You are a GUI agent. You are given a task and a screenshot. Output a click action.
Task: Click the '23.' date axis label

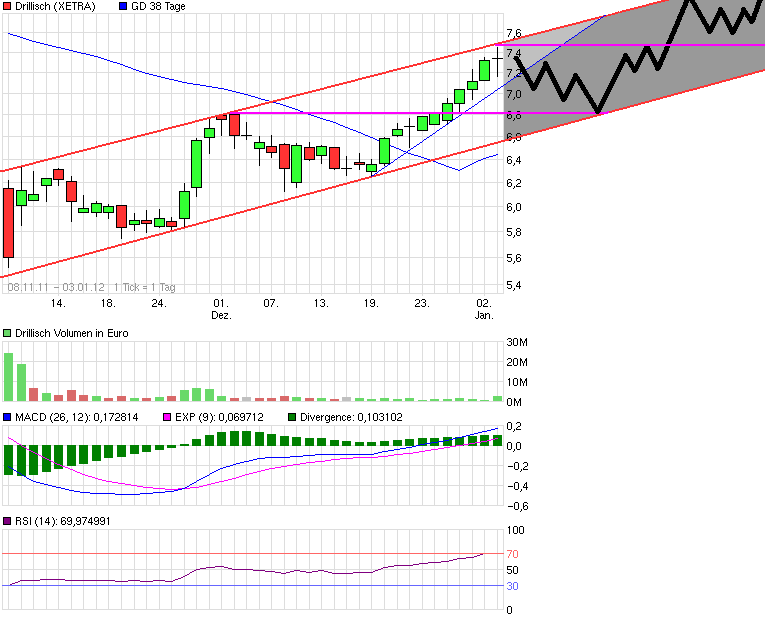[x=422, y=303]
